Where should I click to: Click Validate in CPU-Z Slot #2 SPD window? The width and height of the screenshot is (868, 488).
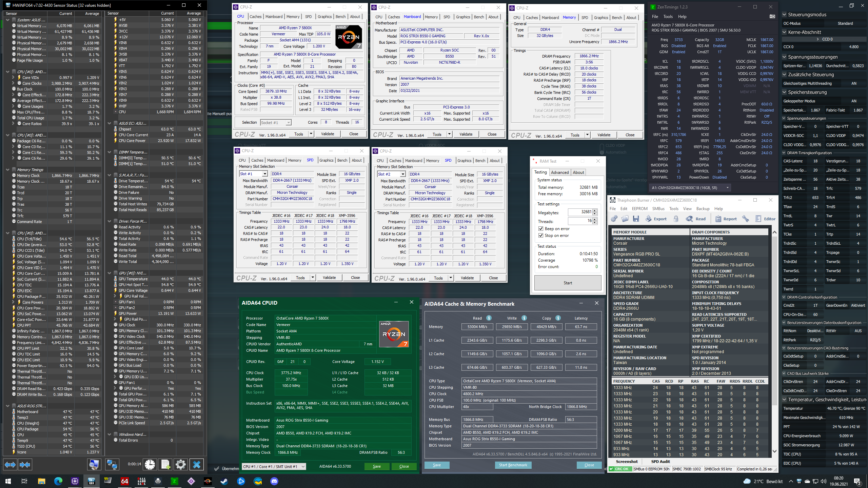(467, 278)
